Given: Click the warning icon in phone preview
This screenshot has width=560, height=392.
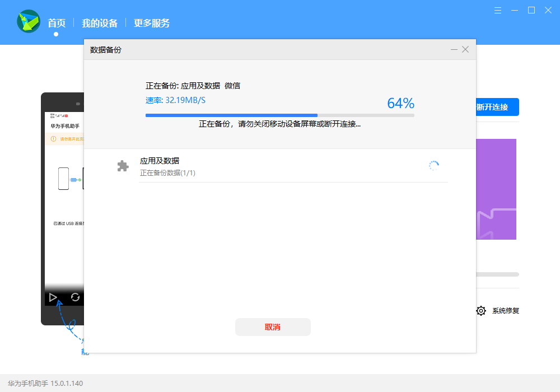Looking at the screenshot, I should (x=54, y=139).
